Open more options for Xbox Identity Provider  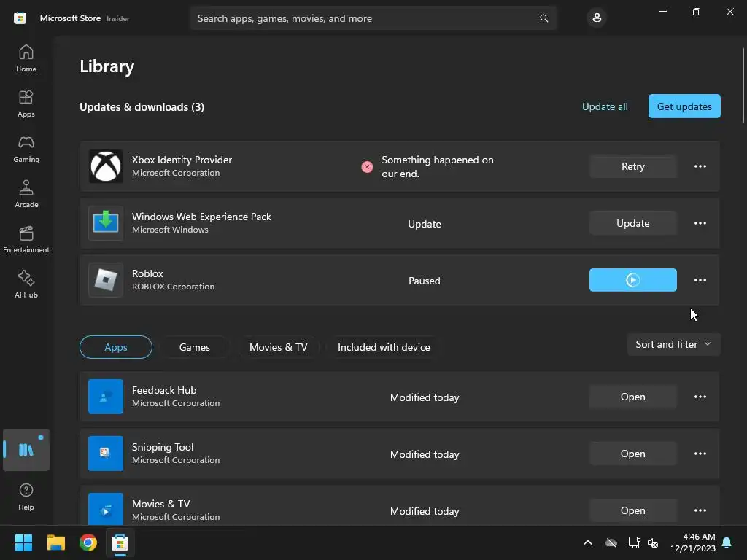click(700, 166)
